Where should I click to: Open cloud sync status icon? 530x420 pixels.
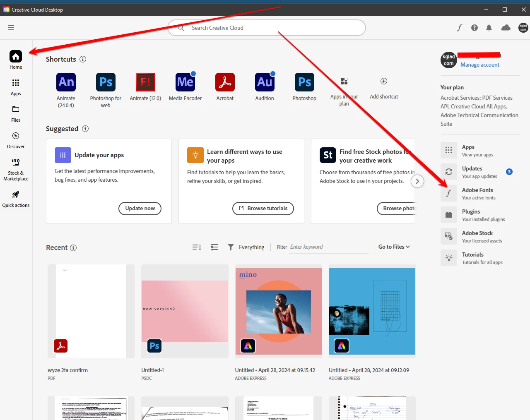pos(506,28)
